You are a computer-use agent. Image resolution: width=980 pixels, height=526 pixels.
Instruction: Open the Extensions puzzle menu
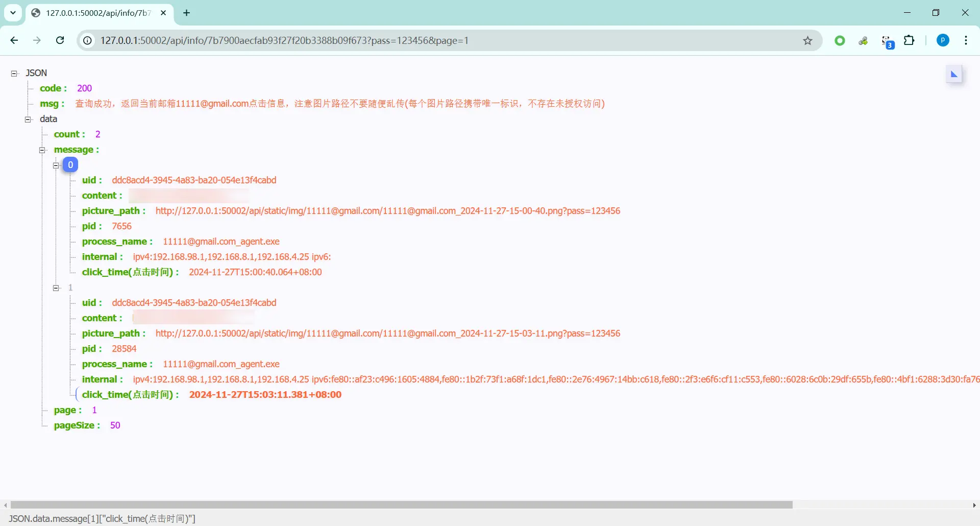point(909,40)
